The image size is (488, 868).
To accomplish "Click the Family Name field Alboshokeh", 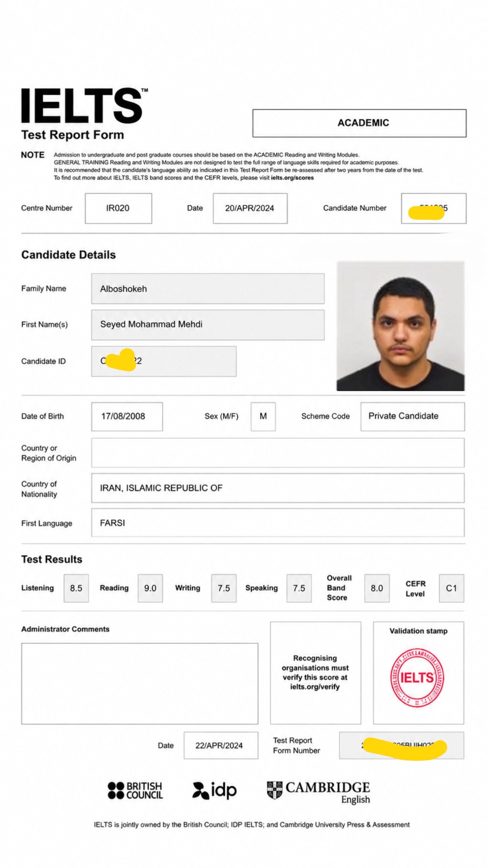I will 208,289.
